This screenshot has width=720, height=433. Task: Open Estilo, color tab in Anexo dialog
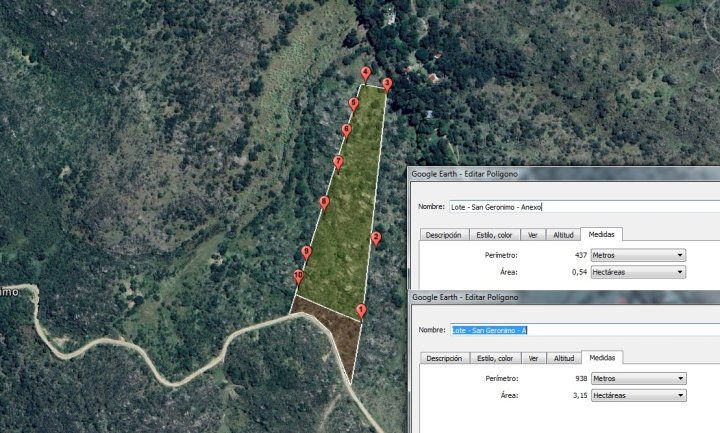coord(495,235)
